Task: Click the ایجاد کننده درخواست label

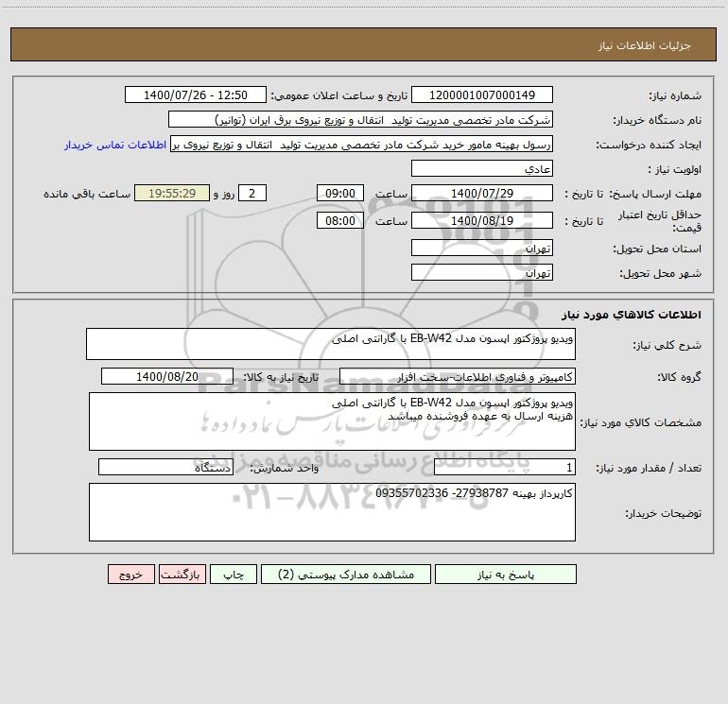Action: 649,145
